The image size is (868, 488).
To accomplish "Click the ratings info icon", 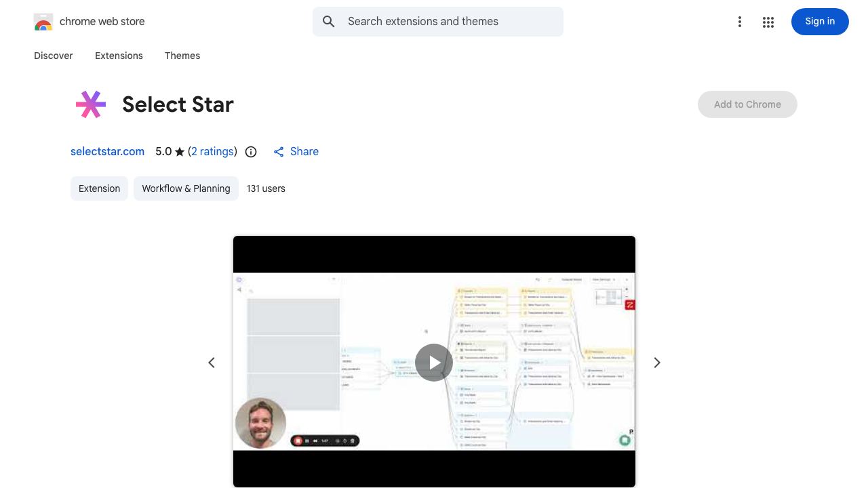I will (x=251, y=152).
